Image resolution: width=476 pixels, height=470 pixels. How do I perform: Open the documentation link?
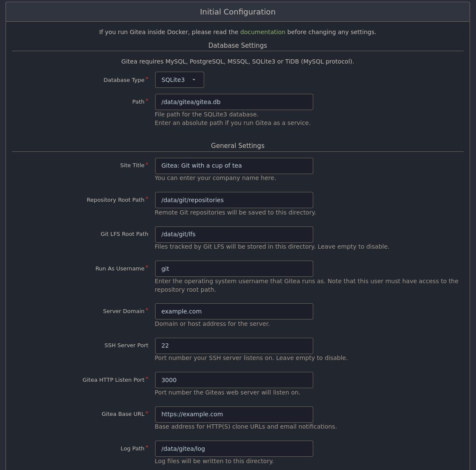(263, 32)
